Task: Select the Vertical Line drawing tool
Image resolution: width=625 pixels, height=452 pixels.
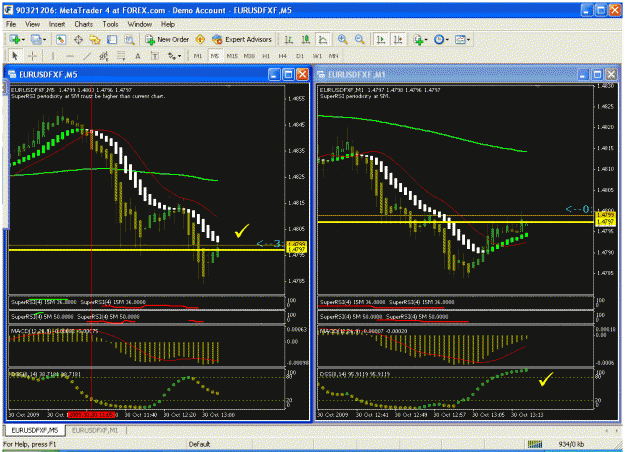Action: pyautogui.click(x=53, y=56)
